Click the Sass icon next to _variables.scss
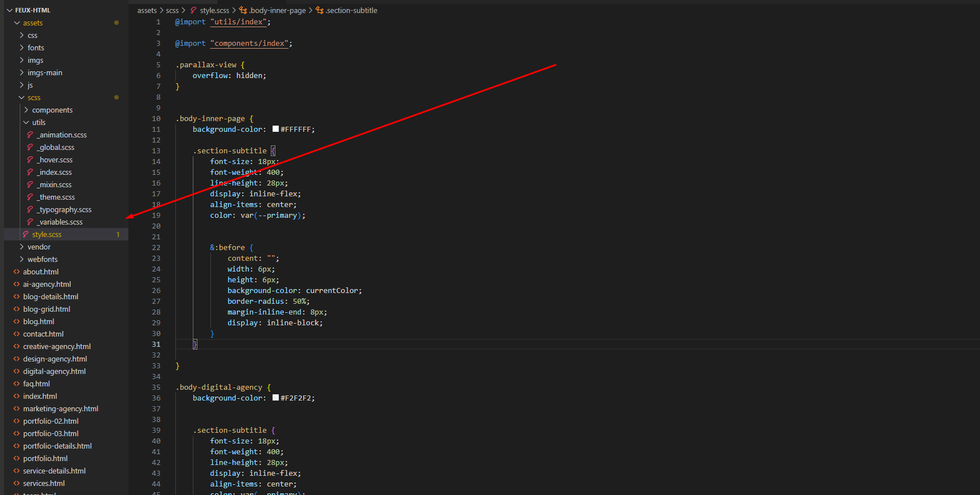Viewport: 980px width, 495px height. [x=30, y=222]
